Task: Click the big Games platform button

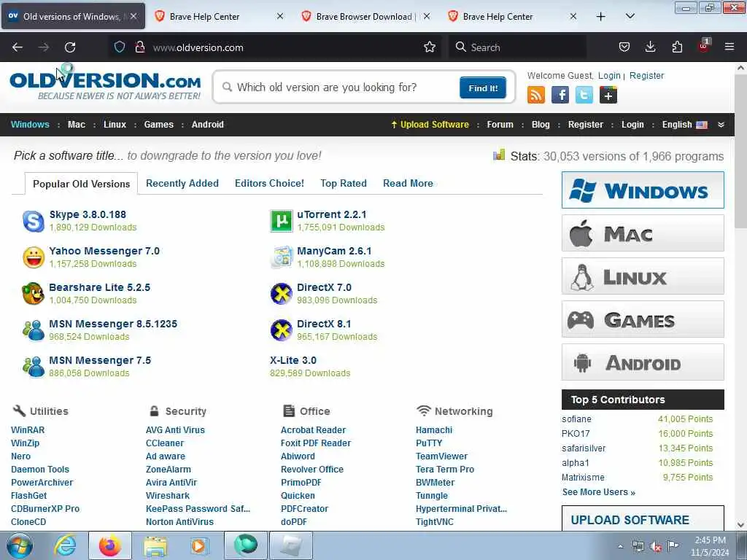Action: point(643,319)
